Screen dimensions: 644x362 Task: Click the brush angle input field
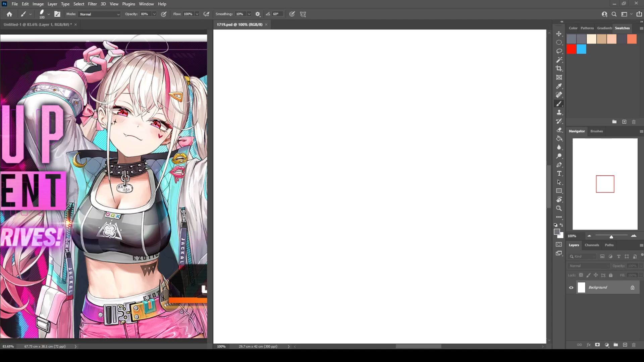point(278,14)
